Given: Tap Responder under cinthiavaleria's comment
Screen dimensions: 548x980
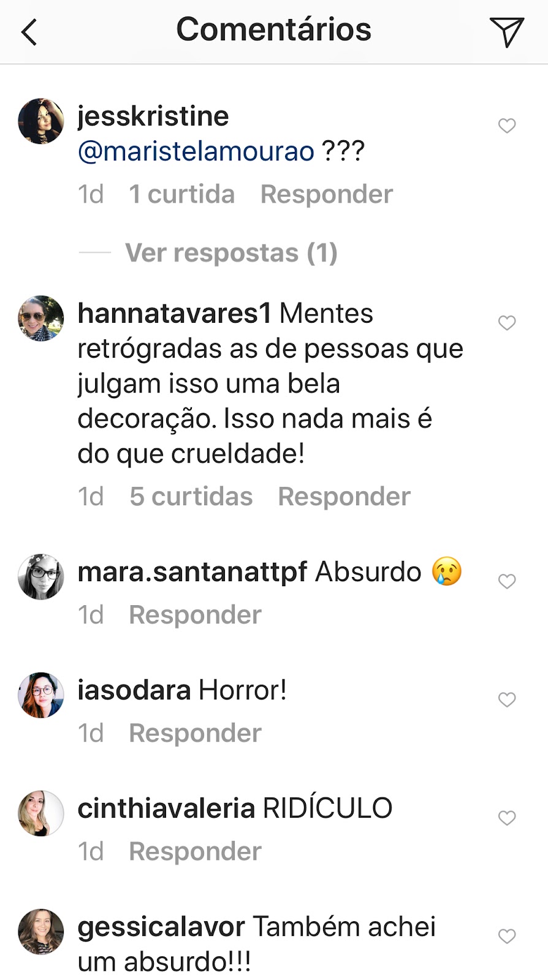Looking at the screenshot, I should coord(195,851).
